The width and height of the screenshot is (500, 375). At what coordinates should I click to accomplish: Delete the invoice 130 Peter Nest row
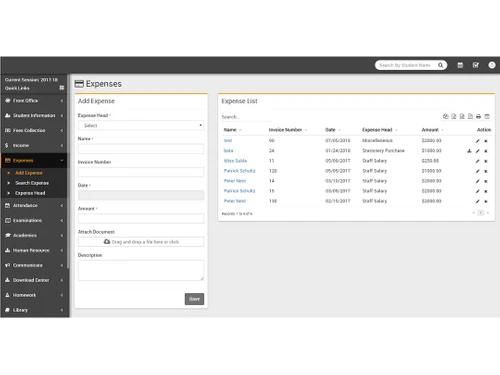[486, 201]
